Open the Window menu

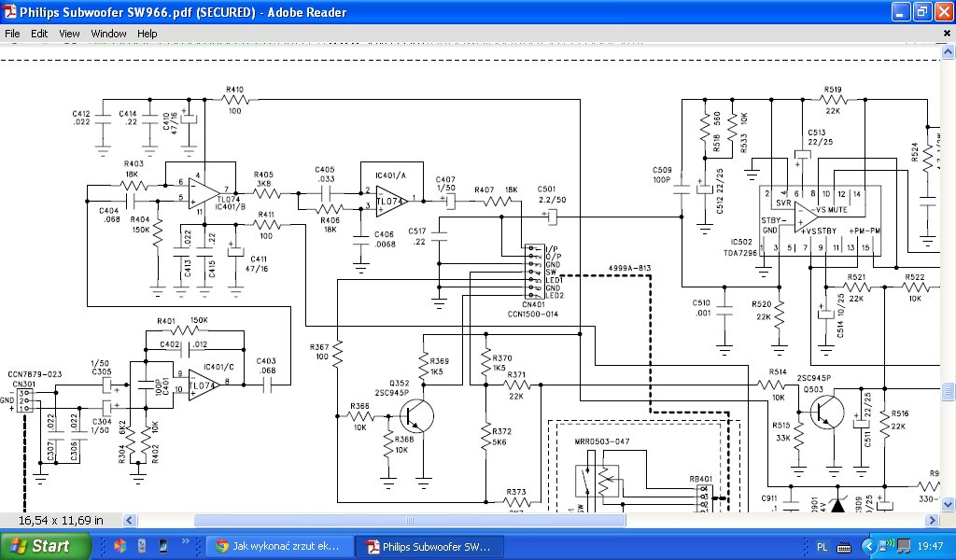coord(108,34)
